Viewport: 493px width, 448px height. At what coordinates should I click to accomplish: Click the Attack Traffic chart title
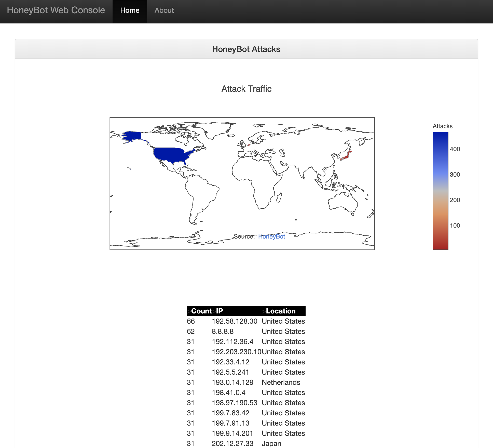pos(246,89)
